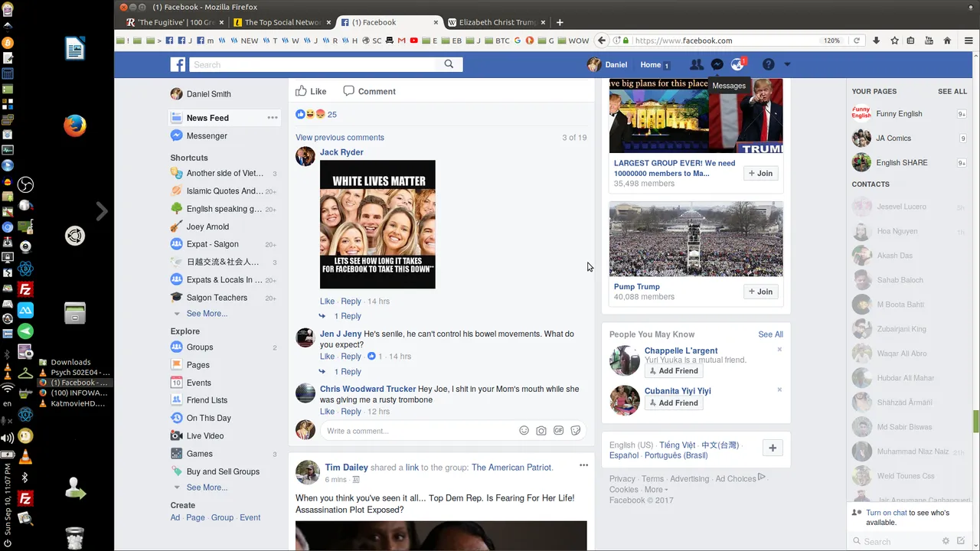Image resolution: width=980 pixels, height=551 pixels.
Task: Add Chappelle L'argent as friend
Action: pyautogui.click(x=673, y=371)
